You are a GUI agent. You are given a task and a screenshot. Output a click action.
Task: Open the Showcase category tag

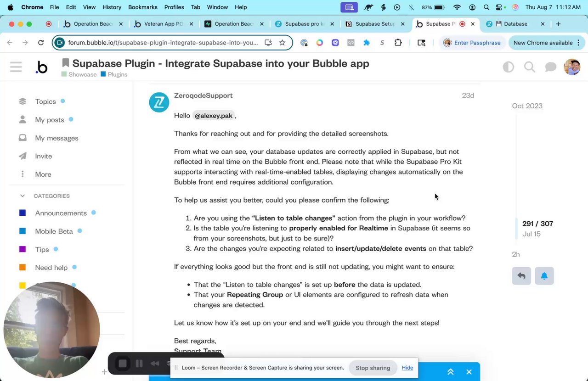[x=79, y=74]
